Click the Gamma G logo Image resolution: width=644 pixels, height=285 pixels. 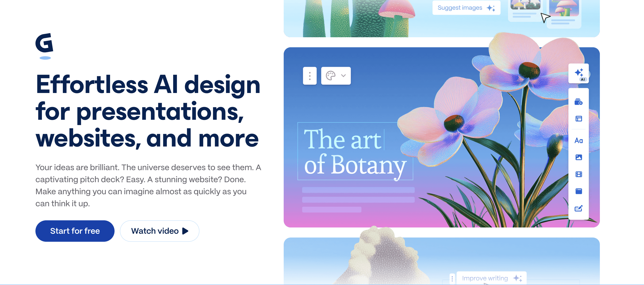(44, 43)
